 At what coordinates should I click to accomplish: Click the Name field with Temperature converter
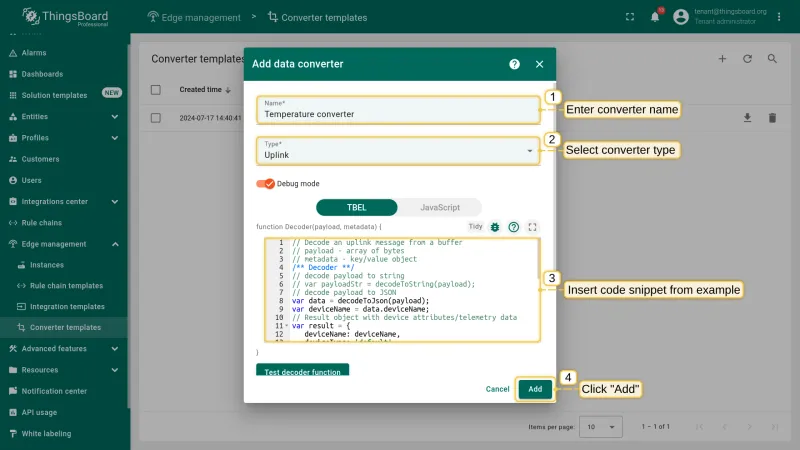[398, 110]
